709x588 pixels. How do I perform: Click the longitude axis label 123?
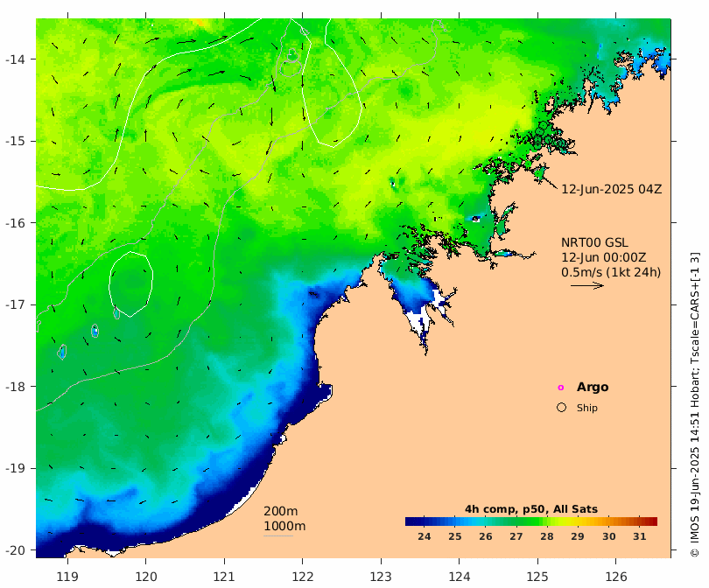381,577
